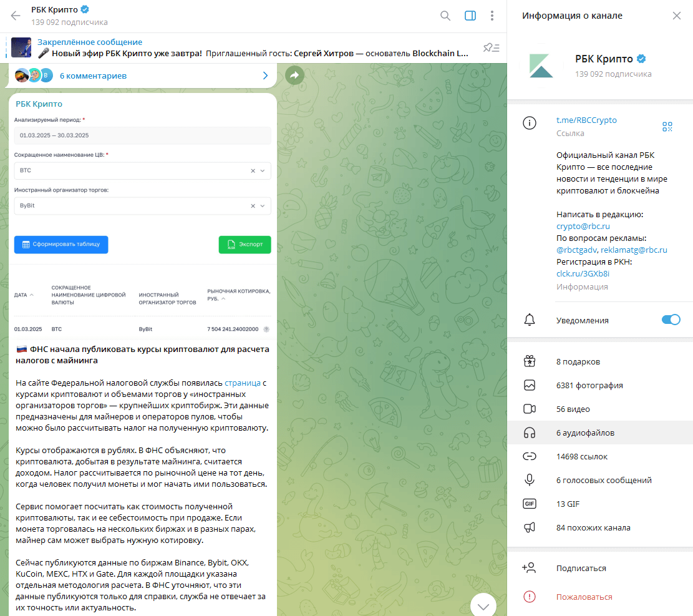The image size is (693, 616).
Task: Open the three-dot more options menu
Action: [492, 16]
